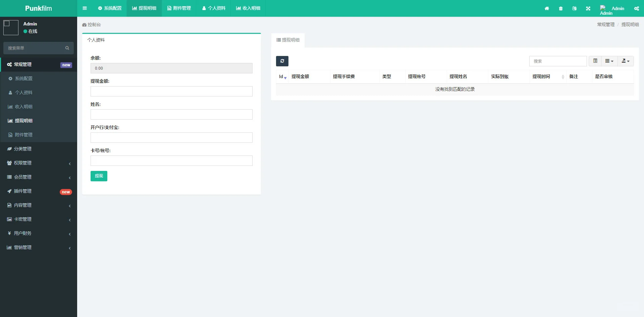Expand 卡密管理 sidebar menu
Image resolution: width=644 pixels, height=317 pixels.
coord(39,219)
